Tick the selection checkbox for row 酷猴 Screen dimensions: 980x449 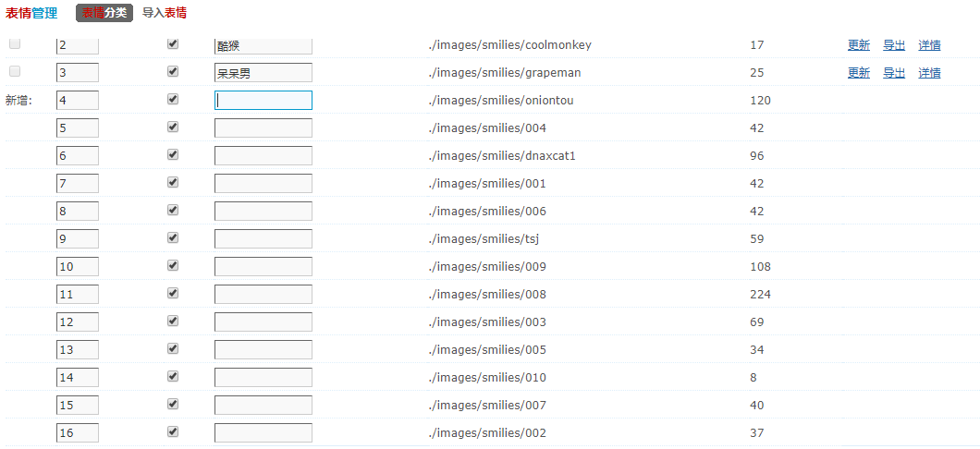click(15, 43)
